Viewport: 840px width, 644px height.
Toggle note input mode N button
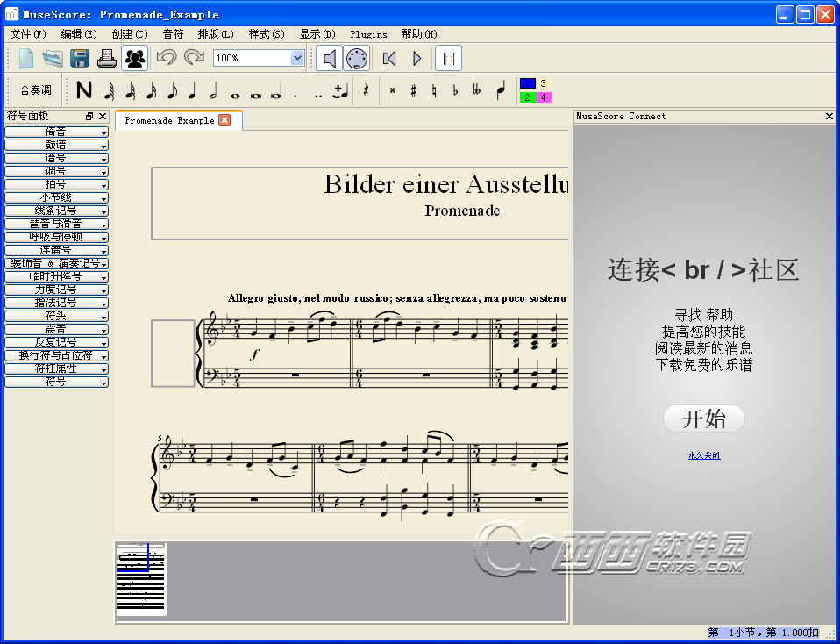(84, 90)
